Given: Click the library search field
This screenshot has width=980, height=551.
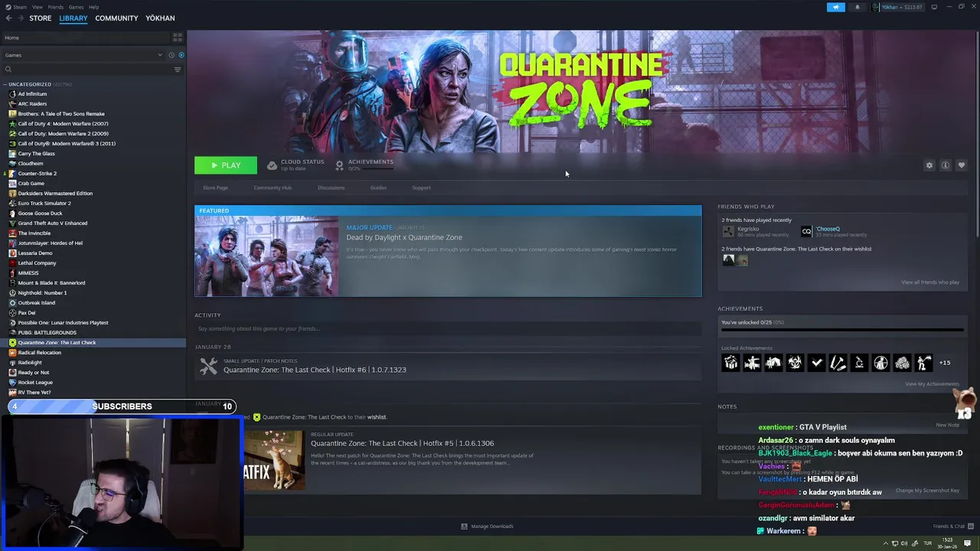Looking at the screenshot, I should click(87, 70).
